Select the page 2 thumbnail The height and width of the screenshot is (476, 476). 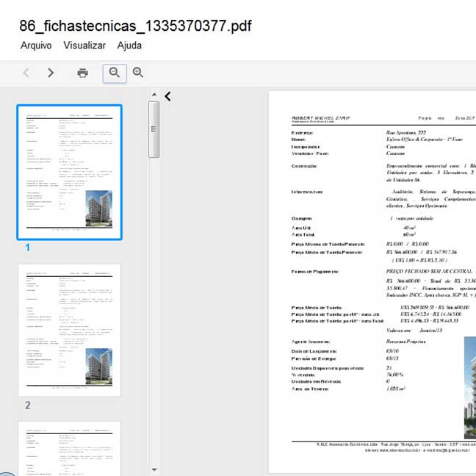point(70,330)
